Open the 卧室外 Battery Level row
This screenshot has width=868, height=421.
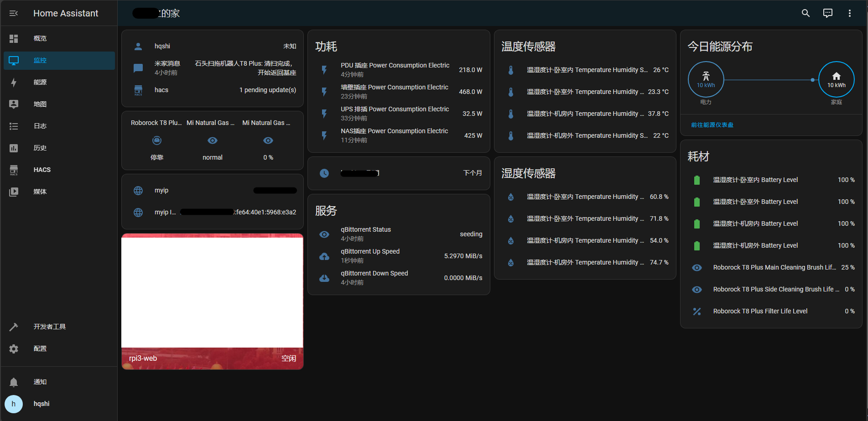click(771, 202)
